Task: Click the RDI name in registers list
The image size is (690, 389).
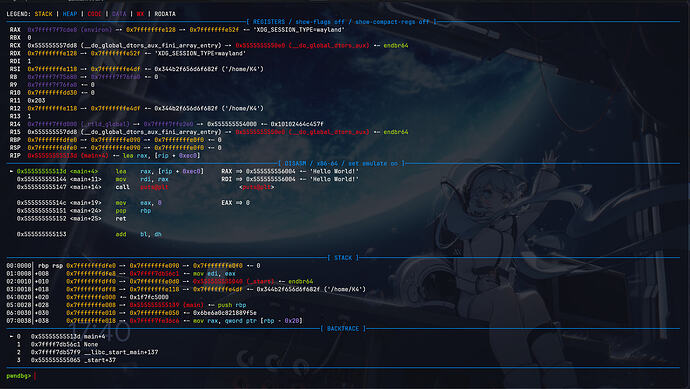Action: tap(15, 61)
